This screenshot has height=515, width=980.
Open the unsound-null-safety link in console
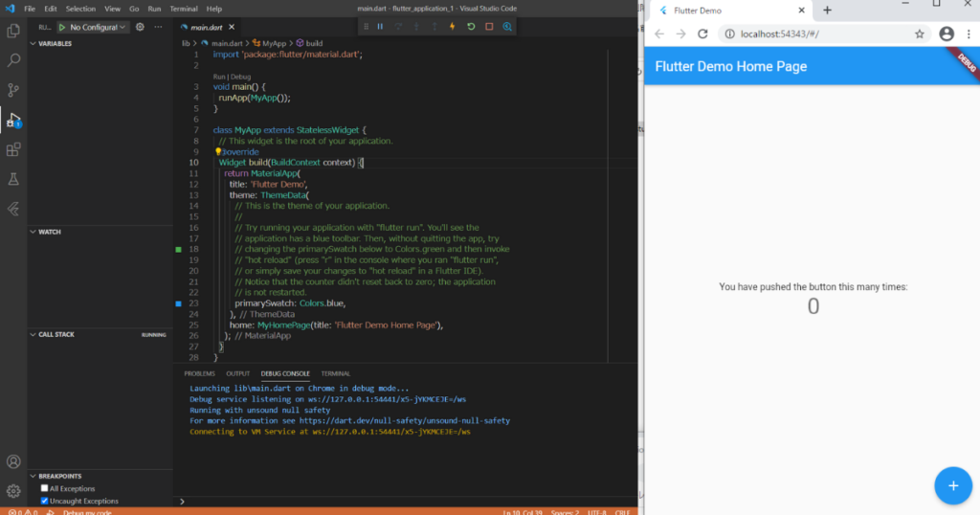405,420
